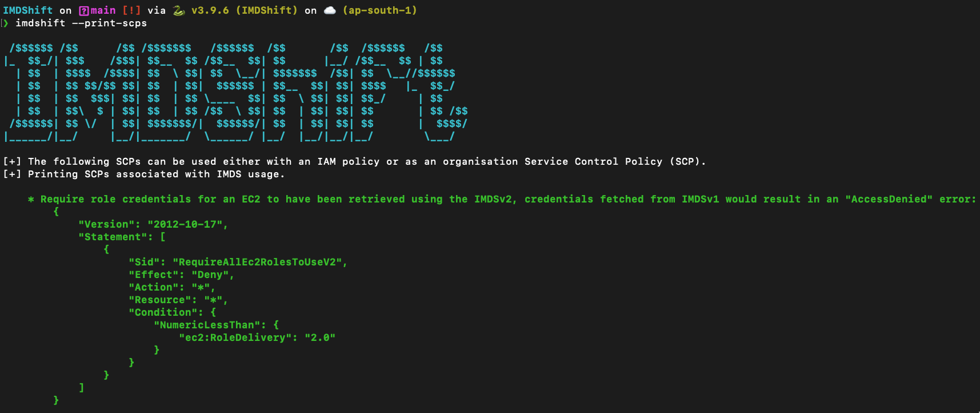Click the '"NumericLessThan": {' line
This screenshot has height=413, width=980.
click(216, 325)
